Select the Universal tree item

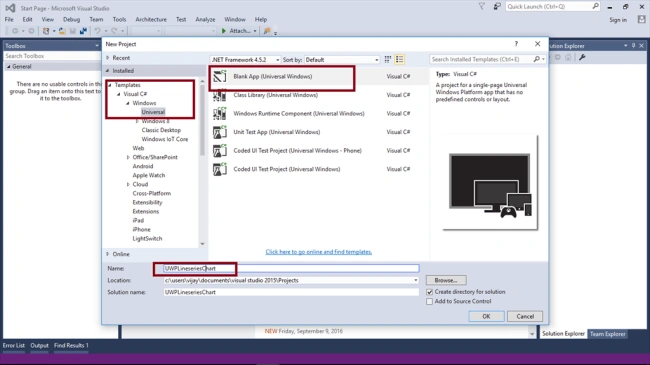pyautogui.click(x=153, y=112)
